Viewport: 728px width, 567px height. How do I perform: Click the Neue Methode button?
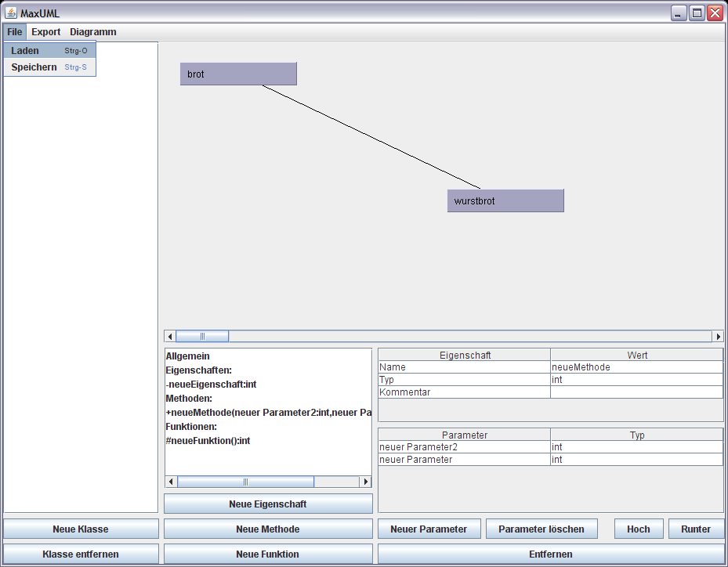click(268, 529)
